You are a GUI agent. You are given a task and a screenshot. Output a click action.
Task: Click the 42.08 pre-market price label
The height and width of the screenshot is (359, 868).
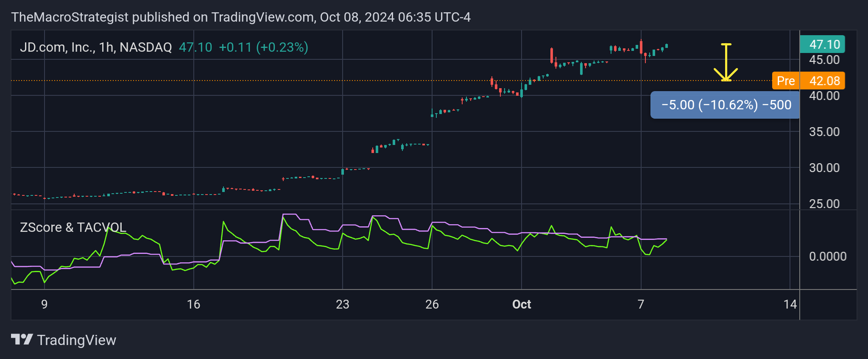823,81
